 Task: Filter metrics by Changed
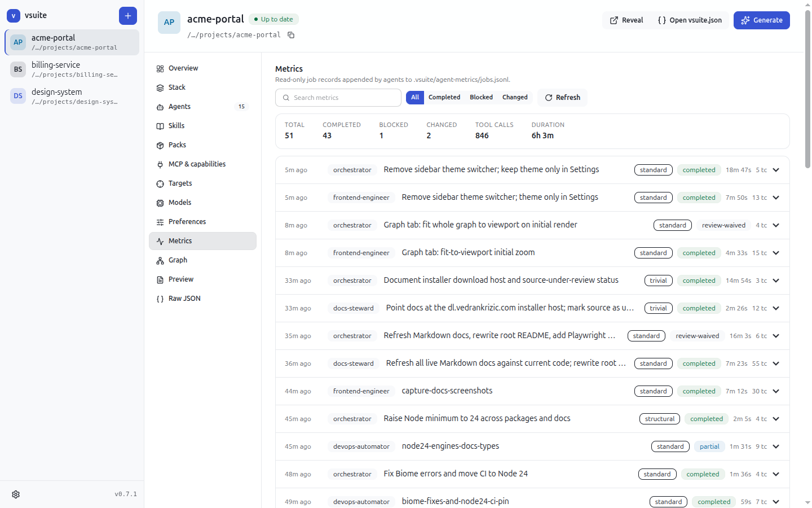[x=515, y=98]
